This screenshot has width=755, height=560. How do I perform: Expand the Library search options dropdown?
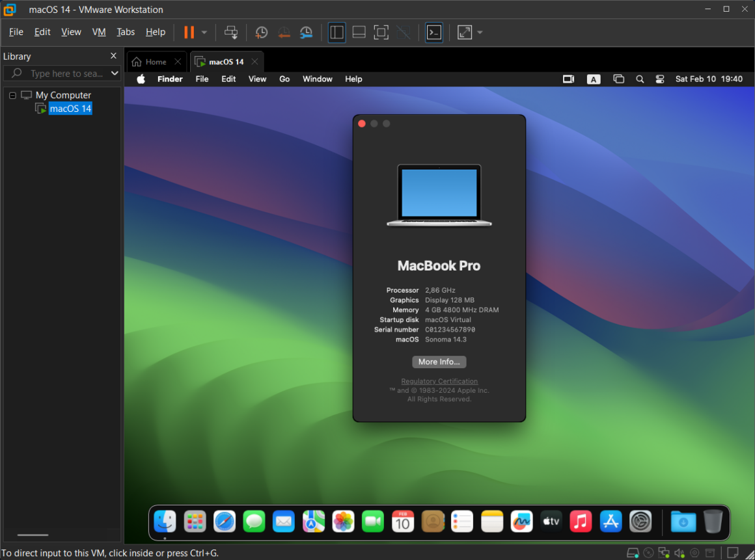(115, 73)
